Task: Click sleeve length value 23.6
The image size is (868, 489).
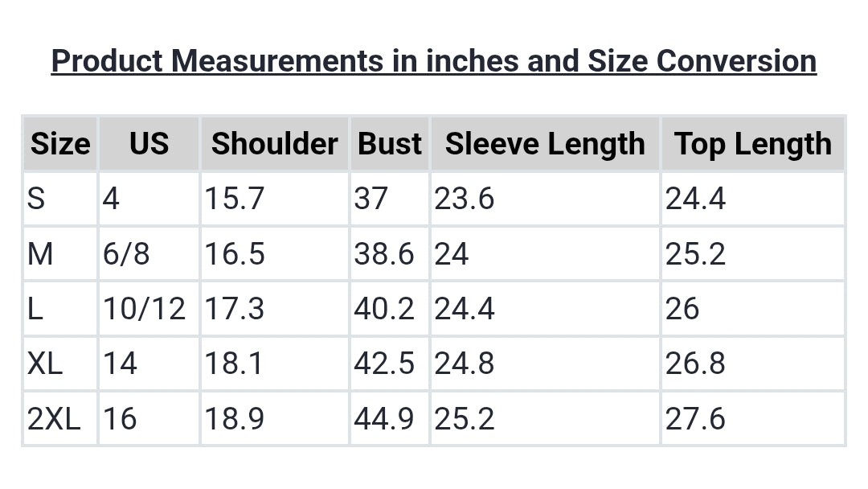Action: click(465, 199)
